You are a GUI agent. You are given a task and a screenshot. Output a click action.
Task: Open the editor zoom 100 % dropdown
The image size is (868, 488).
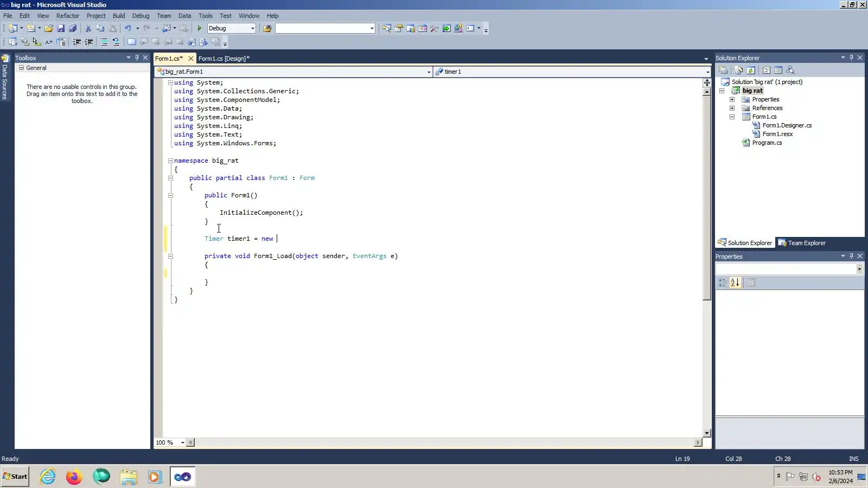[x=182, y=442]
